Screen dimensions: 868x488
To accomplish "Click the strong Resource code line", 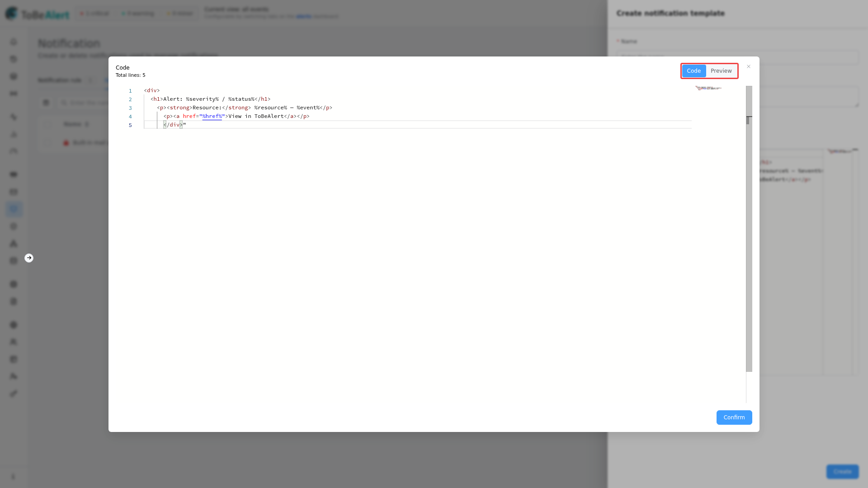I will [245, 108].
